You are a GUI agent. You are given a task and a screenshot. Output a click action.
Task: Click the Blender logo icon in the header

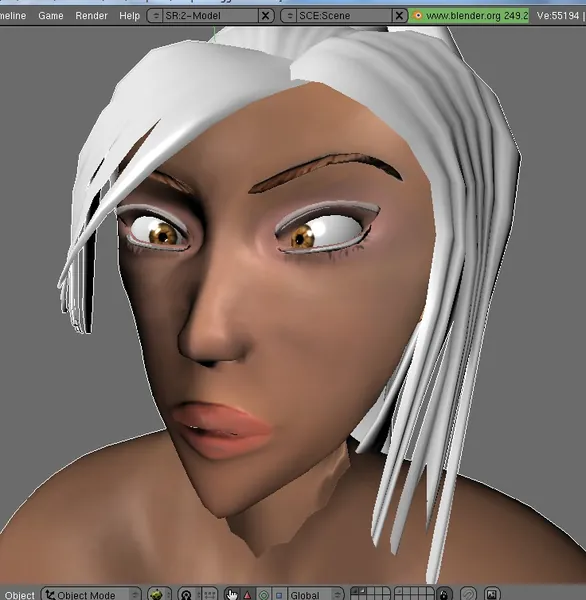[418, 16]
